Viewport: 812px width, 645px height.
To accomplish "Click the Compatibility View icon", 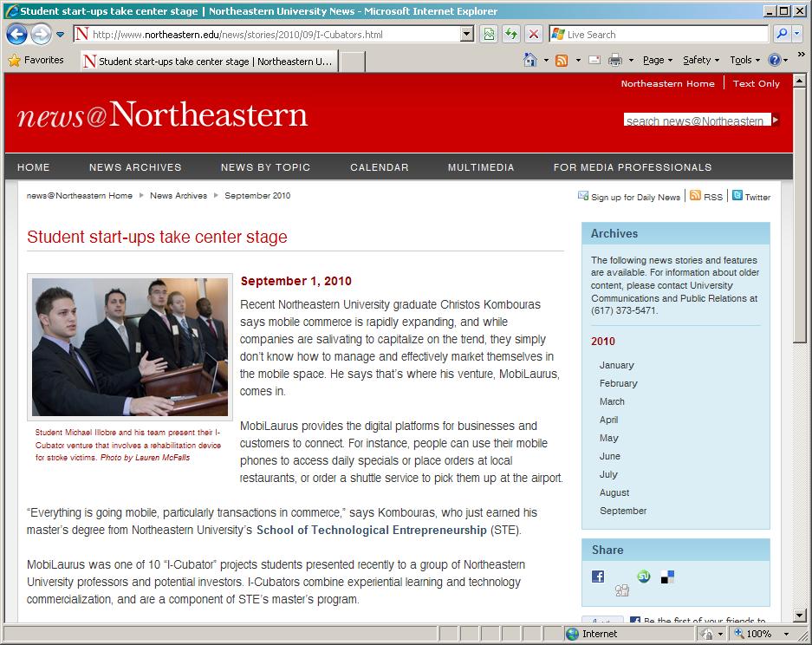I will click(x=490, y=35).
